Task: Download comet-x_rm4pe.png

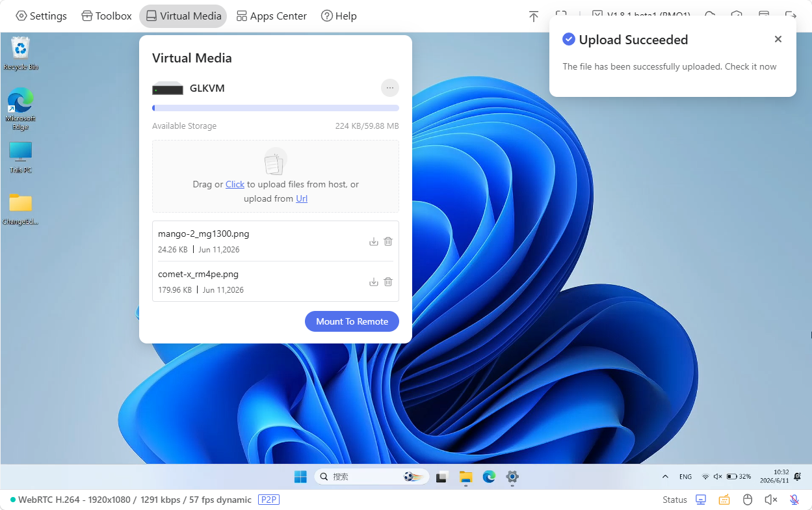Action: click(x=374, y=282)
